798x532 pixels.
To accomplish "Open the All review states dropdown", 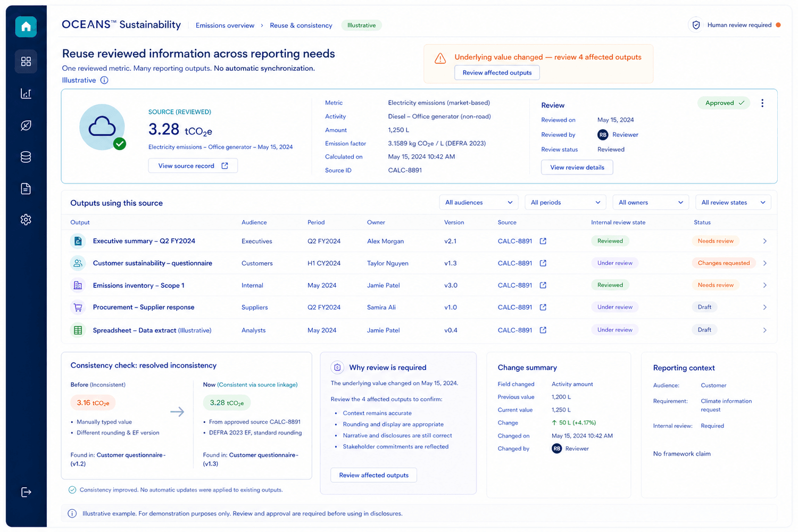I will pos(733,202).
